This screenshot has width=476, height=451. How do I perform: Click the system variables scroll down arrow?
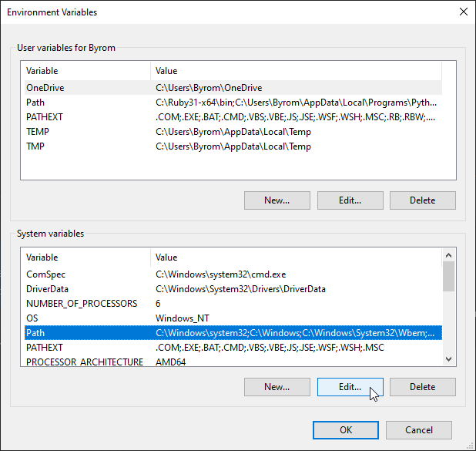coord(449,359)
